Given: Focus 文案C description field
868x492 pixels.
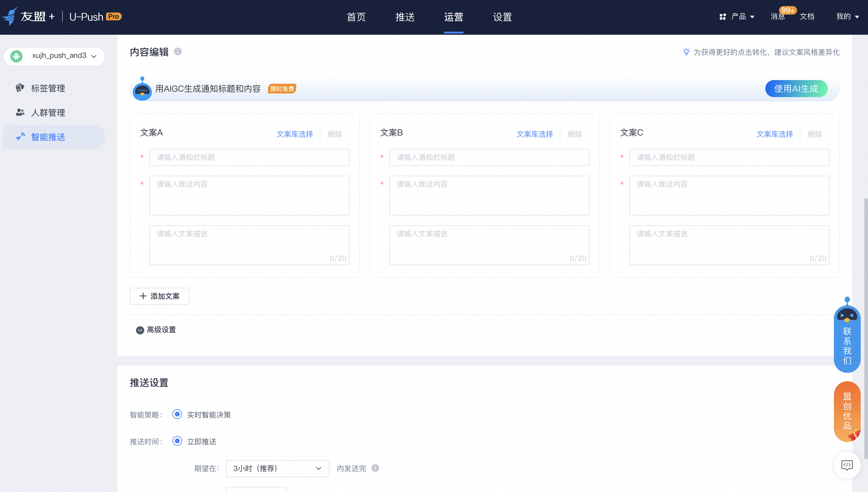Looking at the screenshot, I should coord(729,245).
